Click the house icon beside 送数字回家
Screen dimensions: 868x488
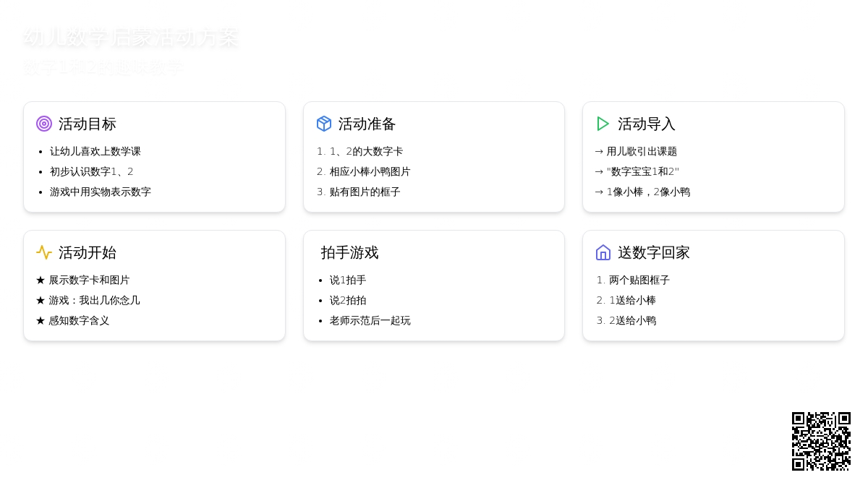[603, 252]
